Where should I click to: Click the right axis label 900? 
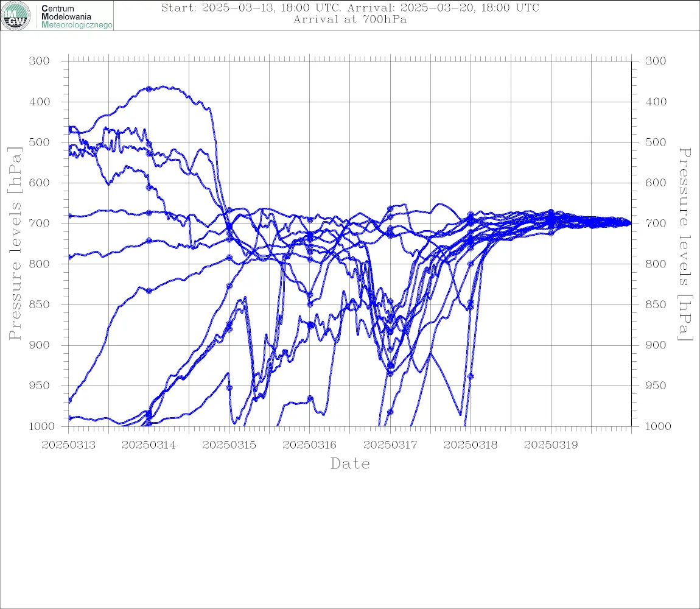pyautogui.click(x=656, y=345)
